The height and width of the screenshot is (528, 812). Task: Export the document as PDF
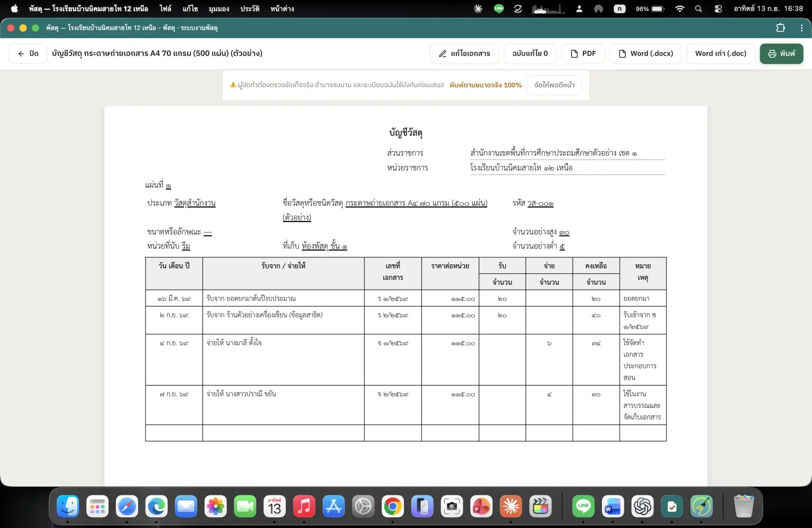(583, 54)
